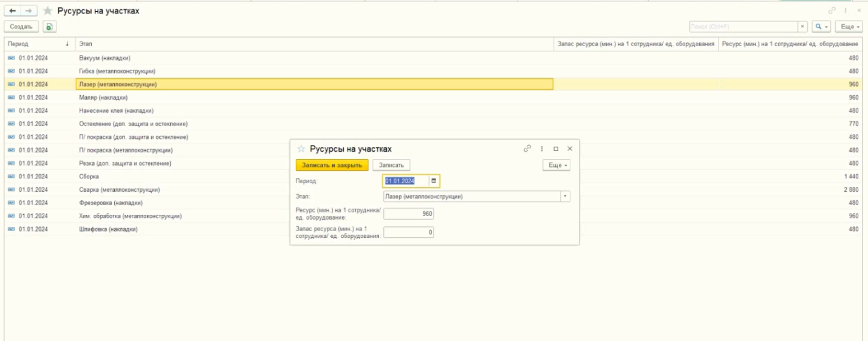
Task: Click the Запас ресурса input field with 0
Action: point(409,232)
